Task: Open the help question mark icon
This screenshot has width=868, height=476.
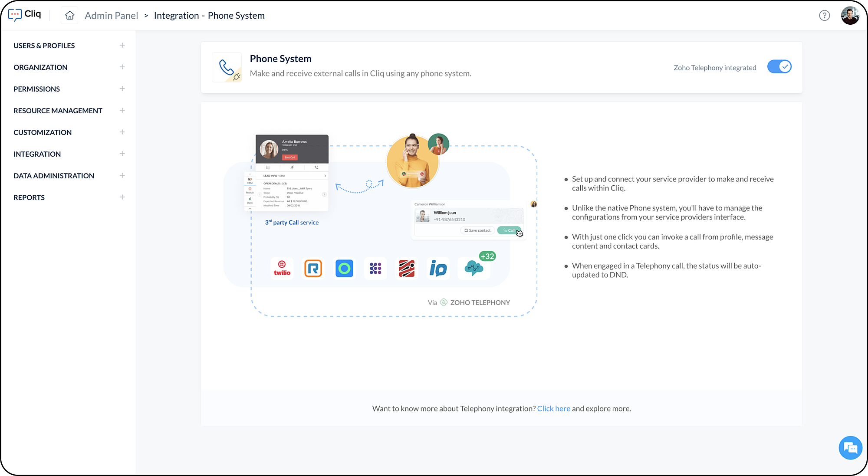Action: click(x=824, y=16)
